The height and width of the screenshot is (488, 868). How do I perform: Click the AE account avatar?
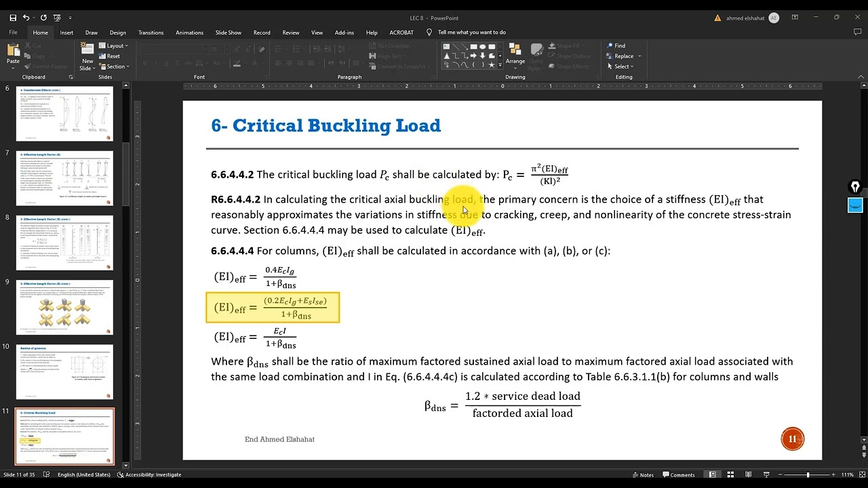pyautogui.click(x=774, y=18)
